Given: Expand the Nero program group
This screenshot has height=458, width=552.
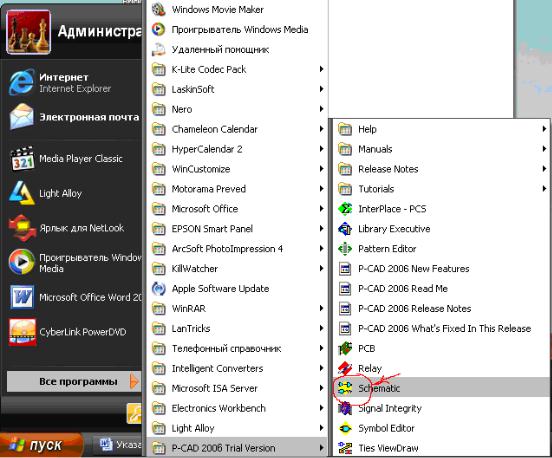Looking at the screenshot, I should coord(238,109).
